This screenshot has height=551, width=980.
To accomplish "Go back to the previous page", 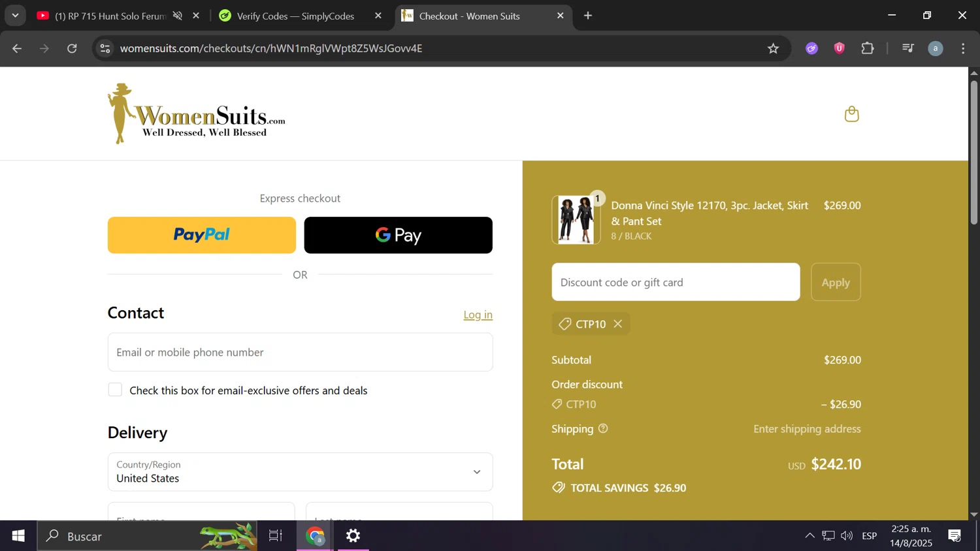I will coord(17,48).
